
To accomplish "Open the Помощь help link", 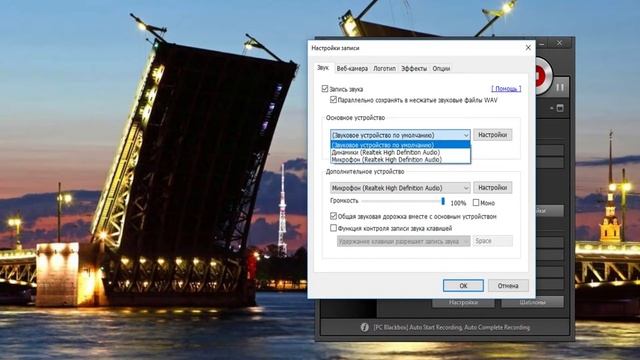I will coord(506,89).
